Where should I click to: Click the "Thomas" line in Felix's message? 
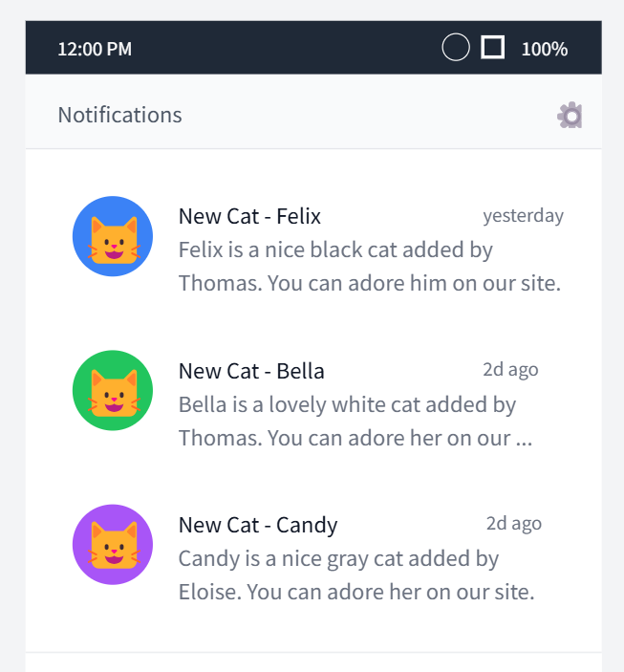[x=369, y=284]
